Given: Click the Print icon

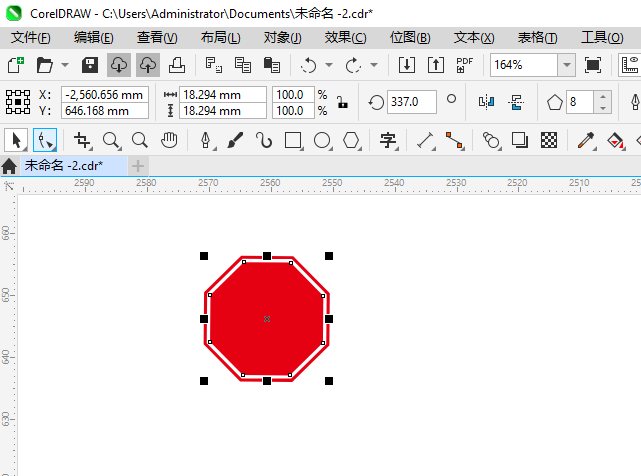Looking at the screenshot, I should point(177,65).
